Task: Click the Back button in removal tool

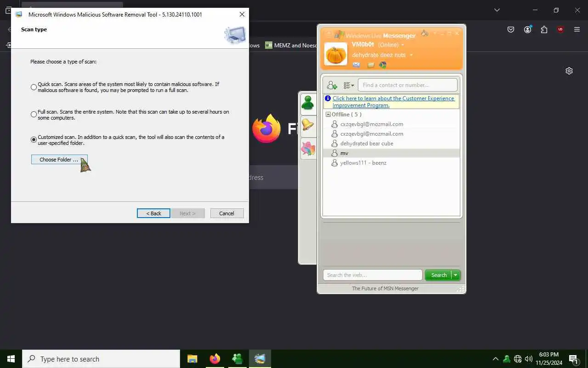Action: (153, 213)
